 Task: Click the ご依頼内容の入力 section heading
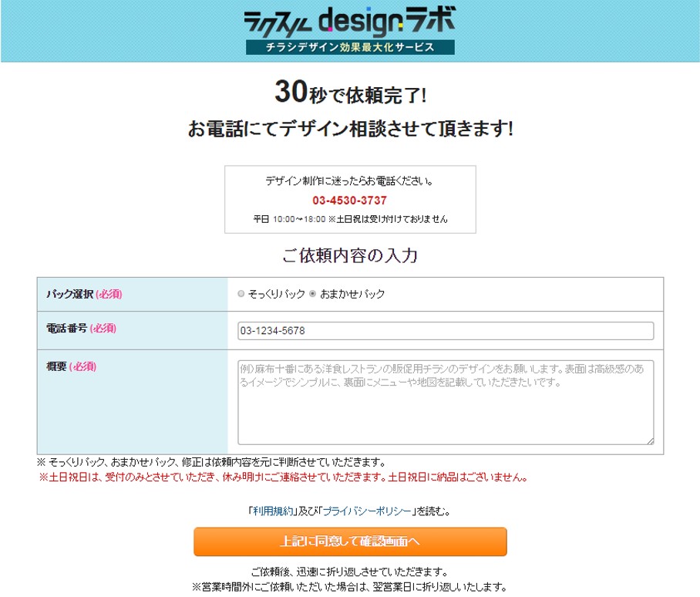pyautogui.click(x=349, y=255)
